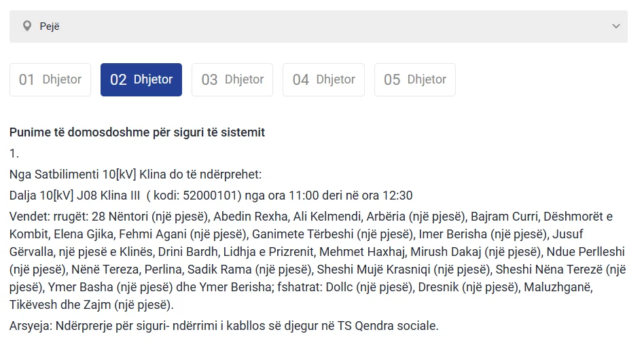Select the 02 Dhjetor date tab
644x351 pixels.
tap(141, 79)
